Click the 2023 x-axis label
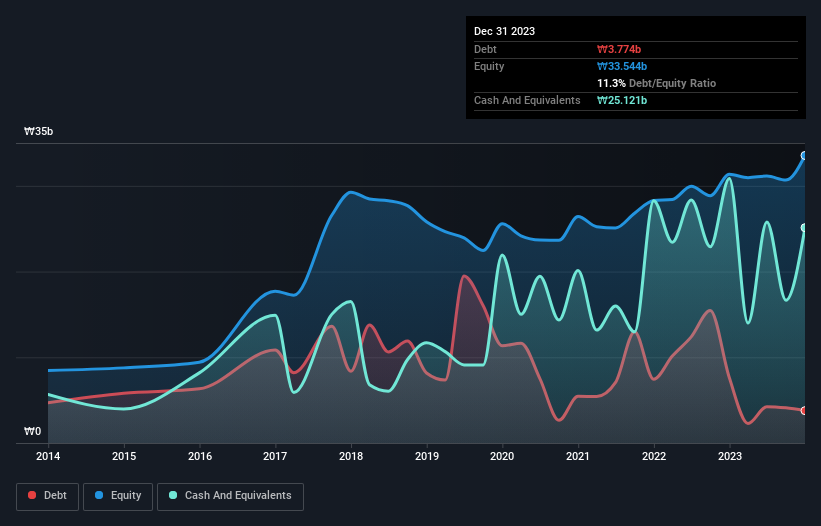Image resolution: width=821 pixels, height=526 pixels. 730,456
